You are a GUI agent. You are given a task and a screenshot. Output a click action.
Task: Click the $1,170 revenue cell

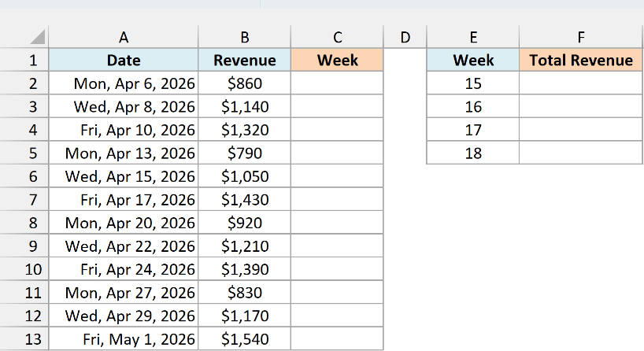coord(244,316)
